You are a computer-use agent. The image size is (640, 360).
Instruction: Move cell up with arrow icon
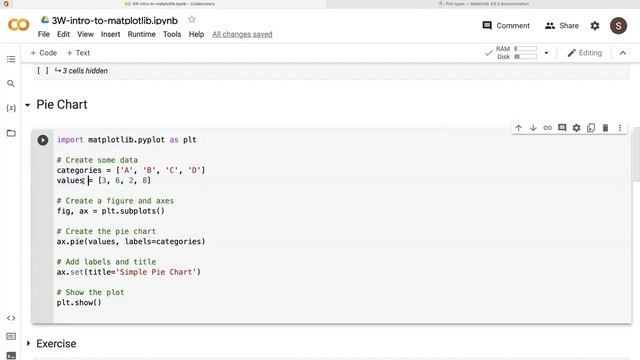coord(518,128)
